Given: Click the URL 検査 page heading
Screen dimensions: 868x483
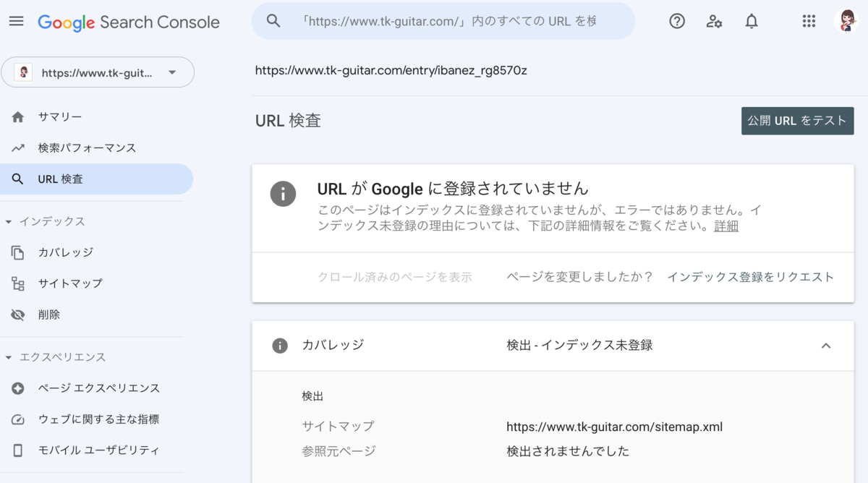Looking at the screenshot, I should pos(288,121).
